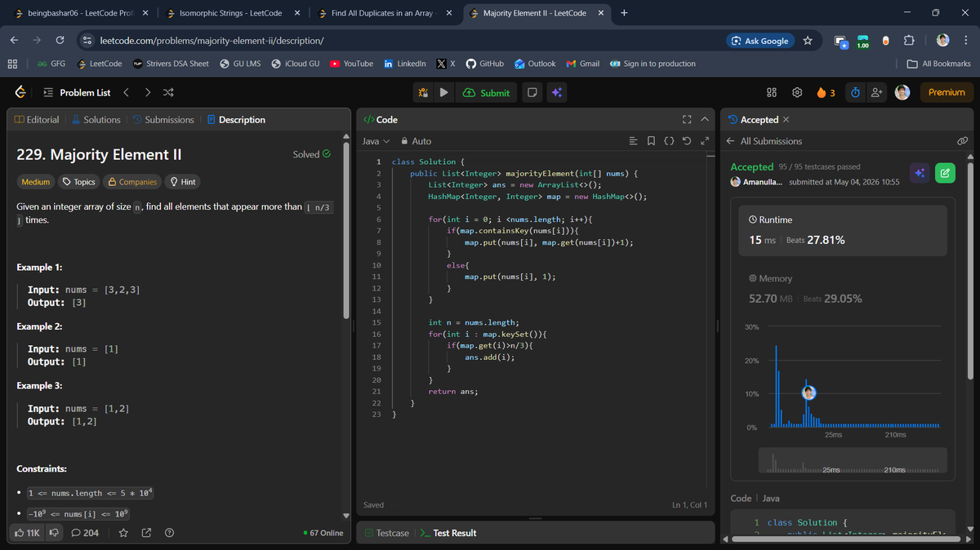Viewport: 980px width, 550px height.
Task: Switch to the Solutions tab
Action: (x=96, y=119)
